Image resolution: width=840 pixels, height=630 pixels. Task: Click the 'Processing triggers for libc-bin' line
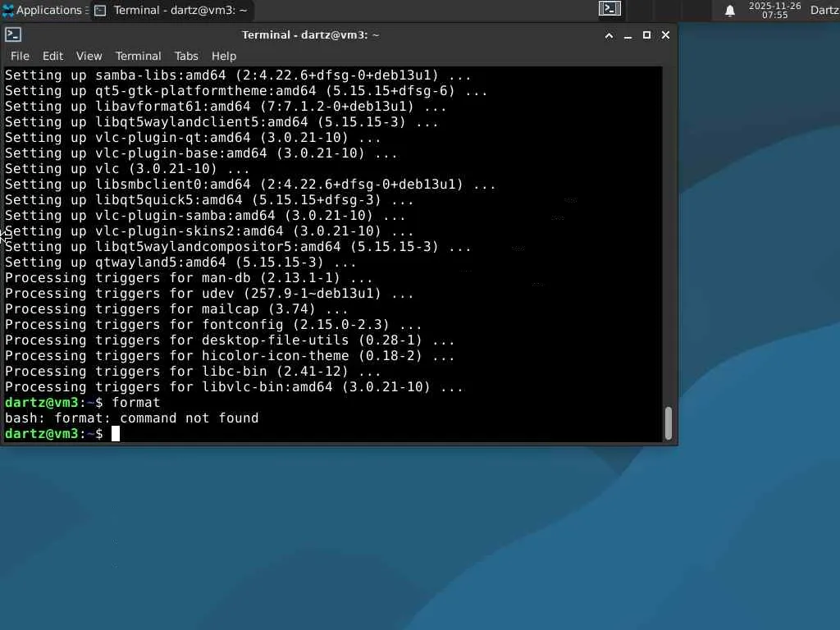tap(193, 372)
